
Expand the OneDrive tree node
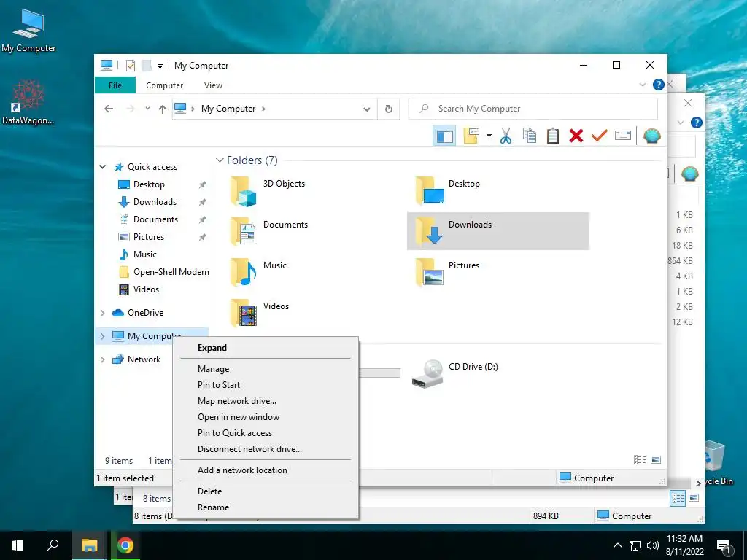click(102, 313)
